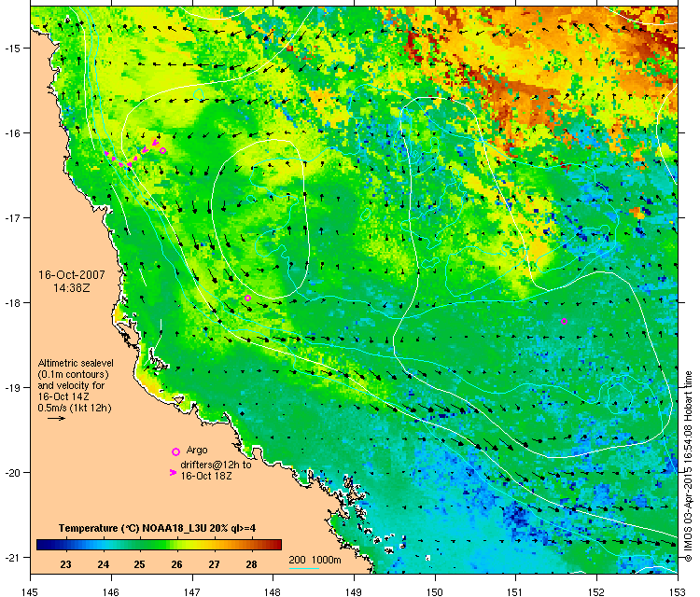Click the color bar tick label '26'
The height and width of the screenshot is (597, 700).
tap(176, 564)
